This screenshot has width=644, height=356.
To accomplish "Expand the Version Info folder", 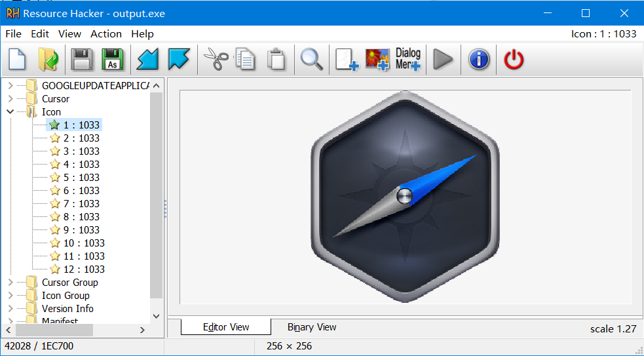I will 10,309.
